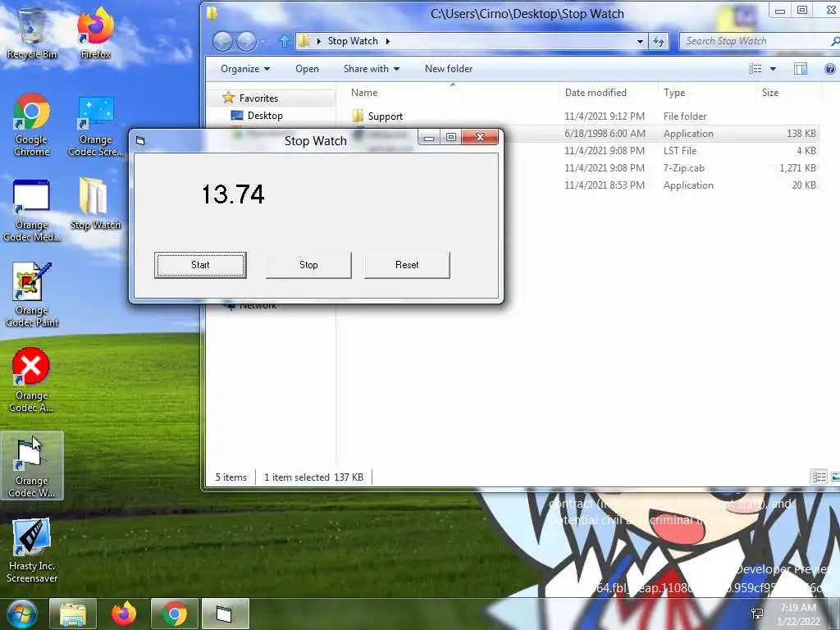Open the Recycle Bin desktop icon

pyautogui.click(x=32, y=33)
